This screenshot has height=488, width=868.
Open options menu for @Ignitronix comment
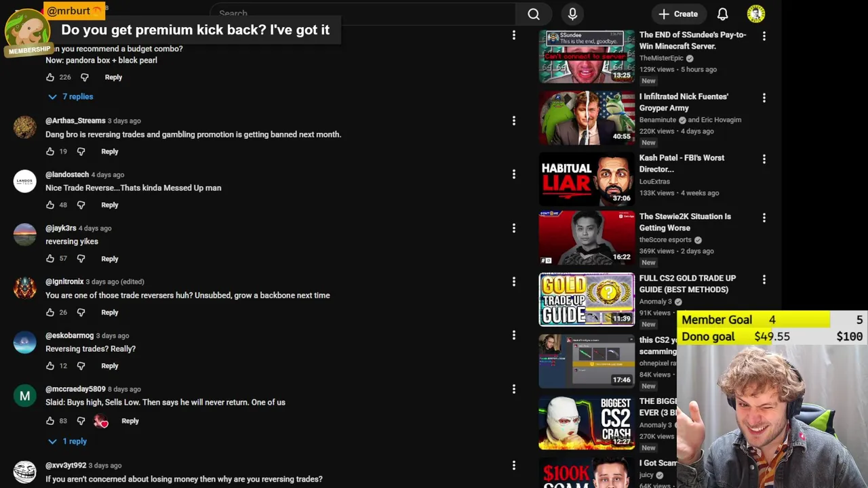(x=514, y=281)
